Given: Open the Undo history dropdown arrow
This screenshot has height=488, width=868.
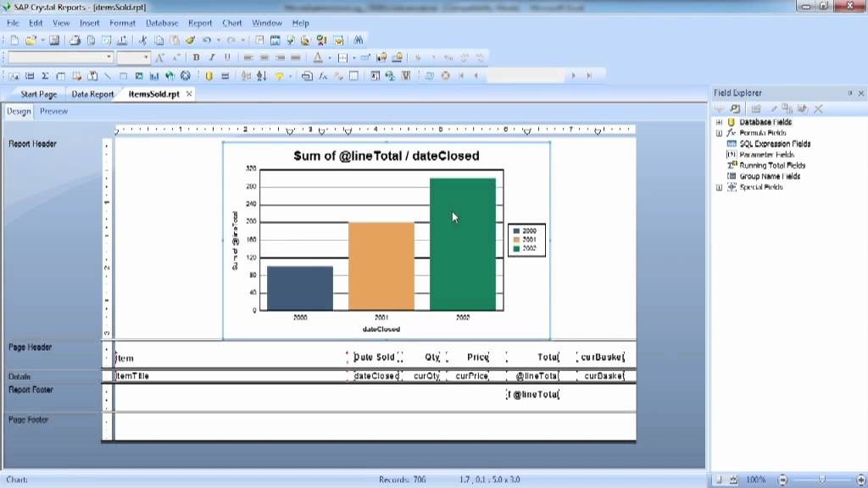Looking at the screenshot, I should 218,41.
